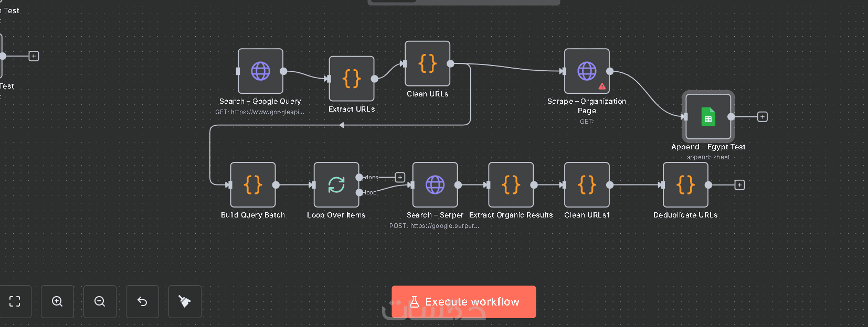Click the Append – Egypt Test label
This screenshot has height=327, width=868.
click(x=708, y=147)
